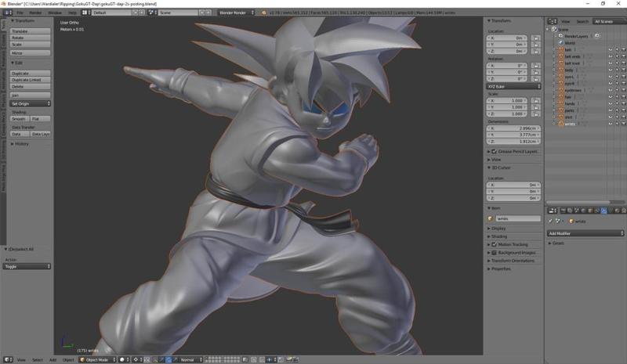Open the Render menu in top header
The image size is (627, 364).
tap(35, 13)
